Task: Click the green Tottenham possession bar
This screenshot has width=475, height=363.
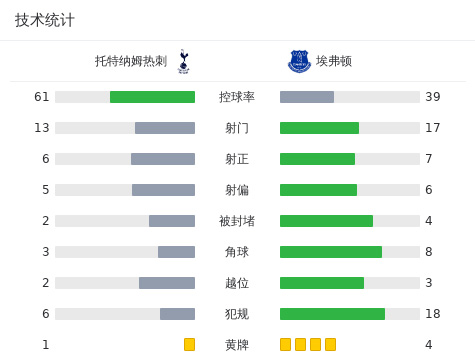Action: pyautogui.click(x=152, y=97)
